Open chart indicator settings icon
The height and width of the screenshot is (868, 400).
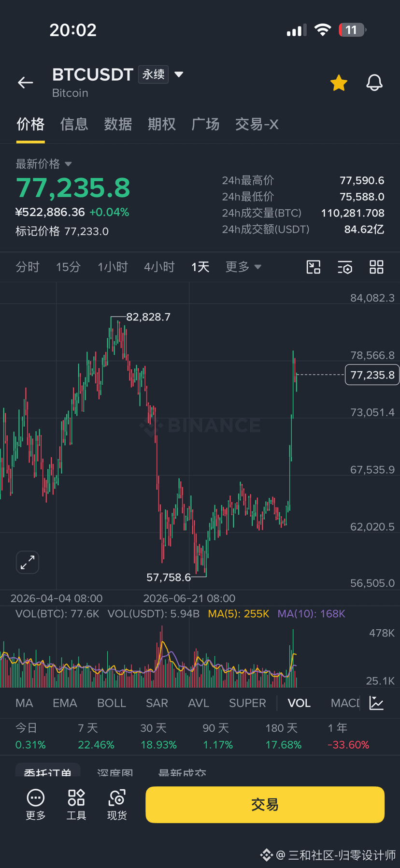pyautogui.click(x=345, y=267)
